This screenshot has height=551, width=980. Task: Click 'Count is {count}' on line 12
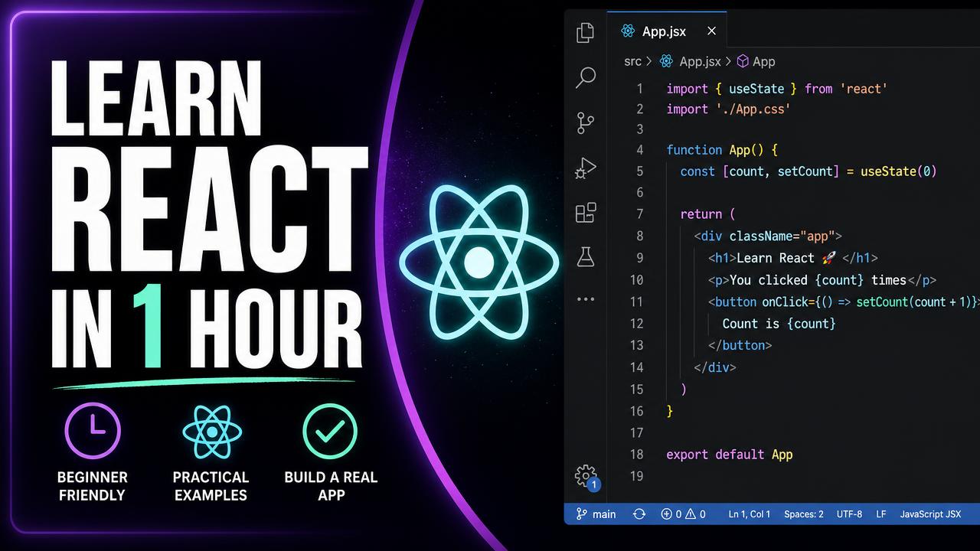tap(779, 324)
